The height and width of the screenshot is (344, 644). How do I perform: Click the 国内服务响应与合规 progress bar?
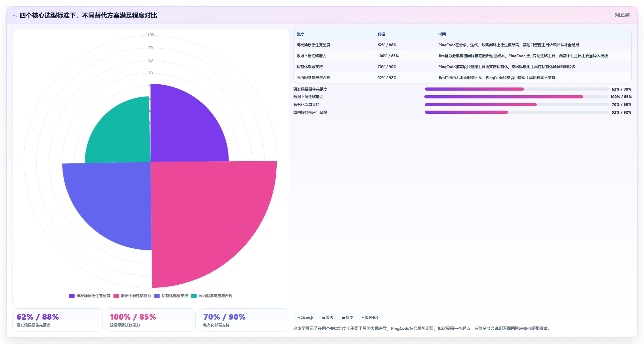(x=517, y=112)
